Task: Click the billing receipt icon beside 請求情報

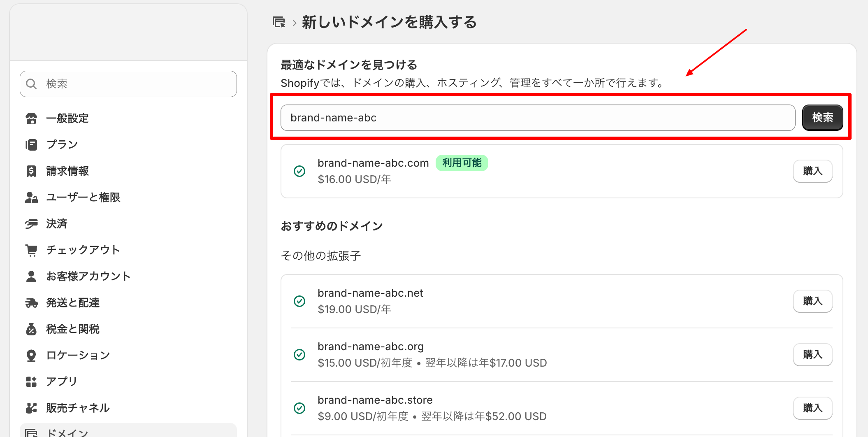Action: click(x=31, y=171)
